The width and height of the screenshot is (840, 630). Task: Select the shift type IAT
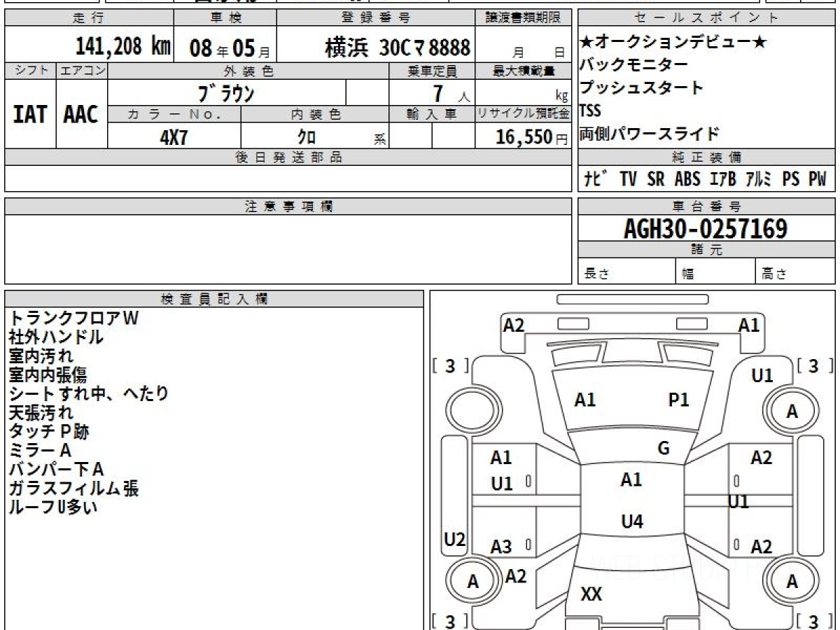coord(30,115)
